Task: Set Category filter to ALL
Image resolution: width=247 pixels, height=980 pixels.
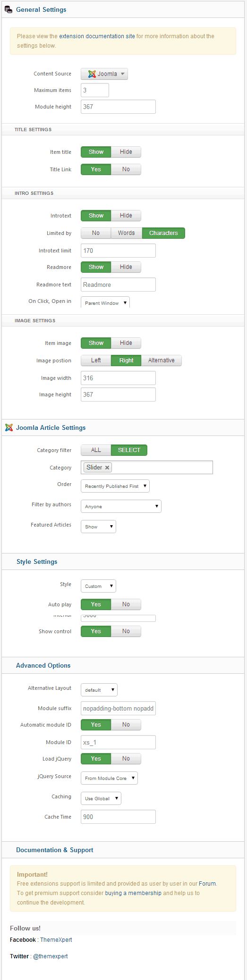Action: point(96,450)
